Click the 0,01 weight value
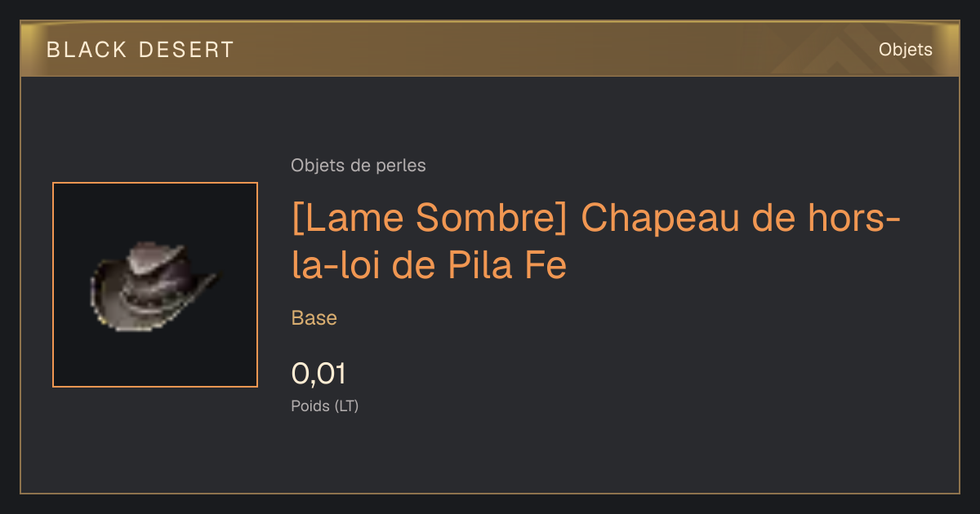The image size is (980, 514). 318,374
